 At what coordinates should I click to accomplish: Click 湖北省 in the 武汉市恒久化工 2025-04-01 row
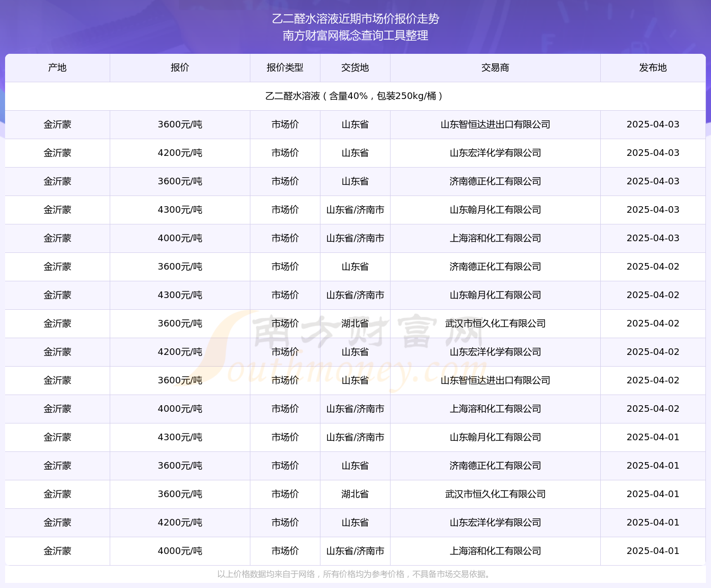pyautogui.click(x=355, y=494)
